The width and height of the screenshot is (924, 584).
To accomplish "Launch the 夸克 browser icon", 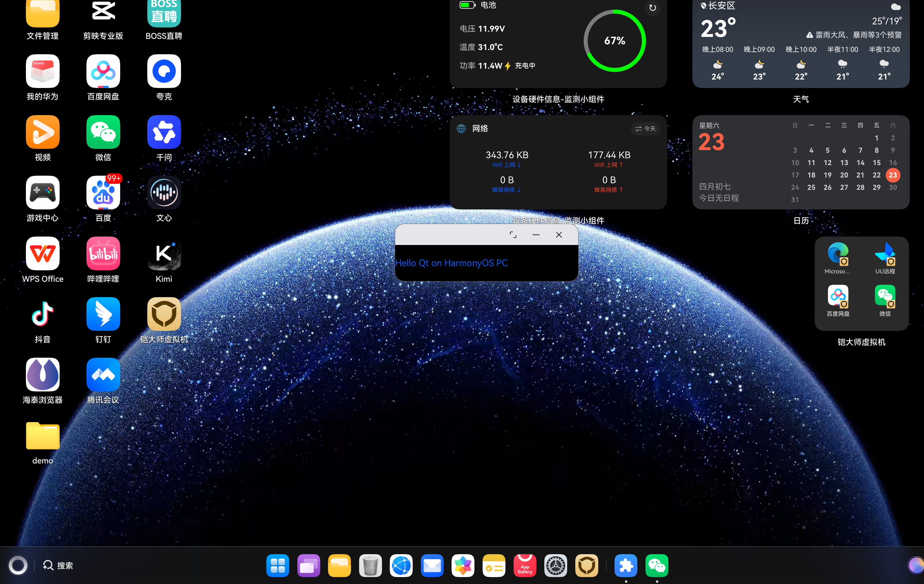I will (164, 71).
